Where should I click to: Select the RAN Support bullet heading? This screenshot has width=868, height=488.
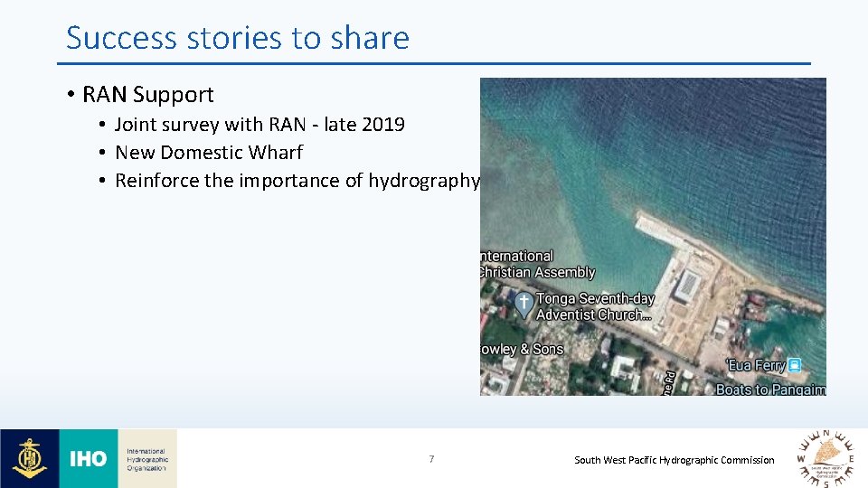coord(147,95)
